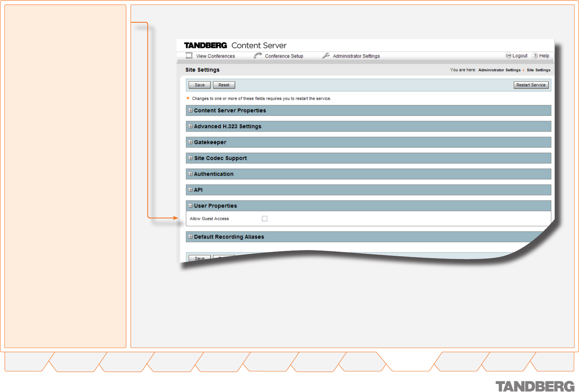The height and width of the screenshot is (392, 579).
Task: Enable the Allow Guest Access checkbox
Action: click(265, 219)
